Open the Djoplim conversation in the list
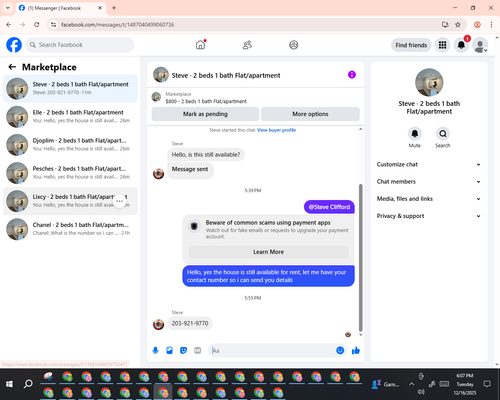The image size is (500, 400). [x=70, y=145]
